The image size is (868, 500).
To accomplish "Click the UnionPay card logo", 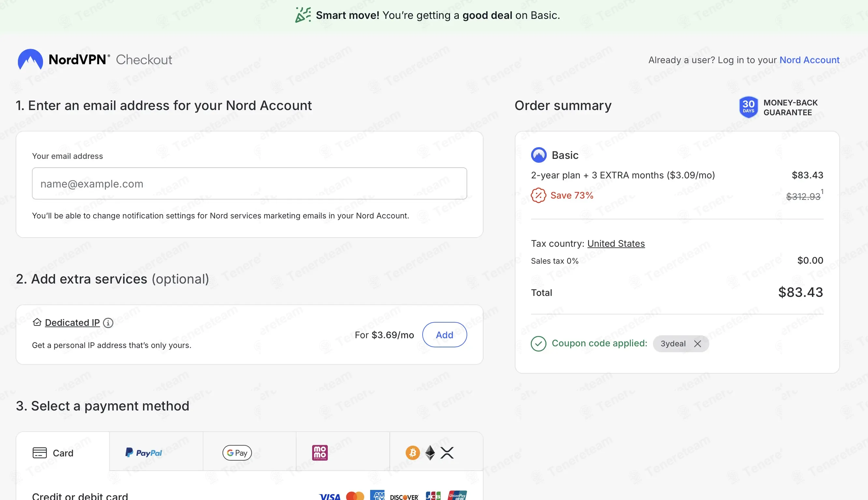I will [457, 495].
